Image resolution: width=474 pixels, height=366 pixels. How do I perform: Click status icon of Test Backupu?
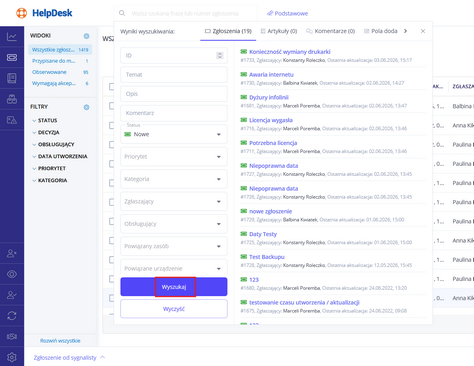pos(244,256)
